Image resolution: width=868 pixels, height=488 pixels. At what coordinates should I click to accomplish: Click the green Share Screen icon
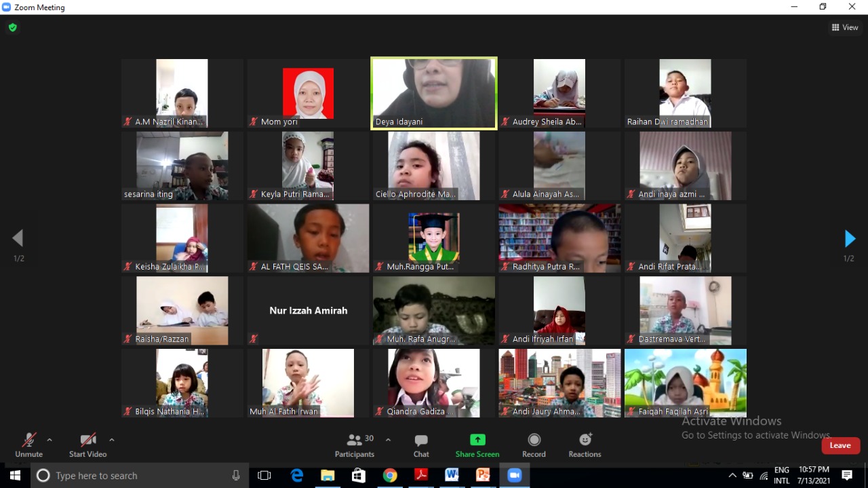477,440
